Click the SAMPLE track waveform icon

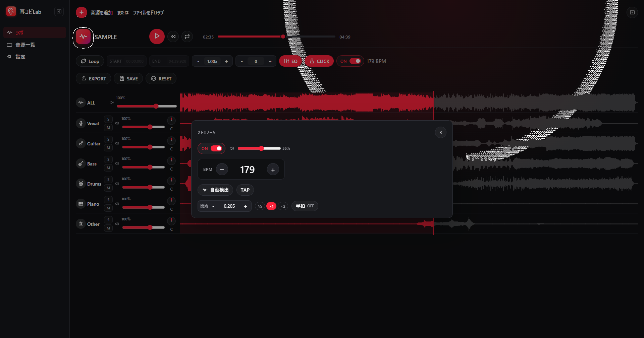[83, 37]
